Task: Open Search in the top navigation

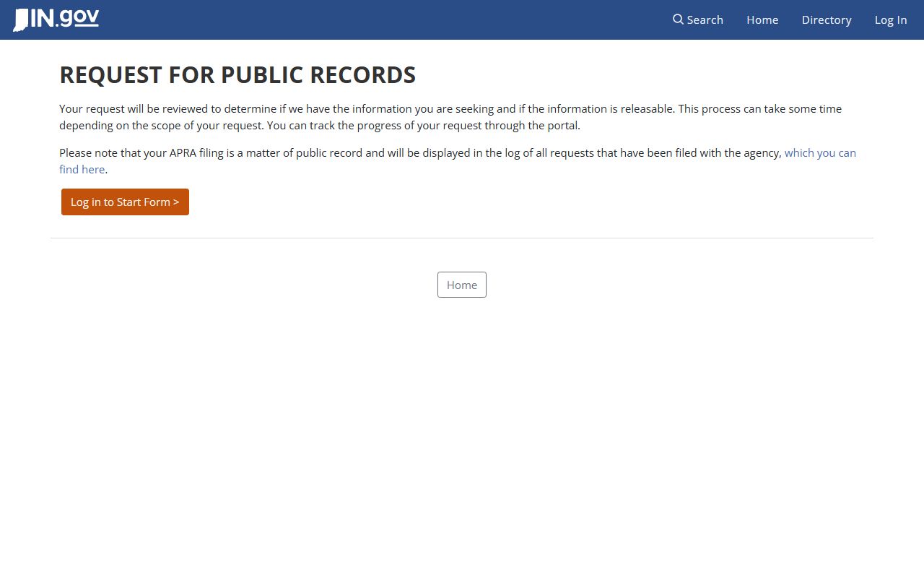Action: pyautogui.click(x=698, y=20)
